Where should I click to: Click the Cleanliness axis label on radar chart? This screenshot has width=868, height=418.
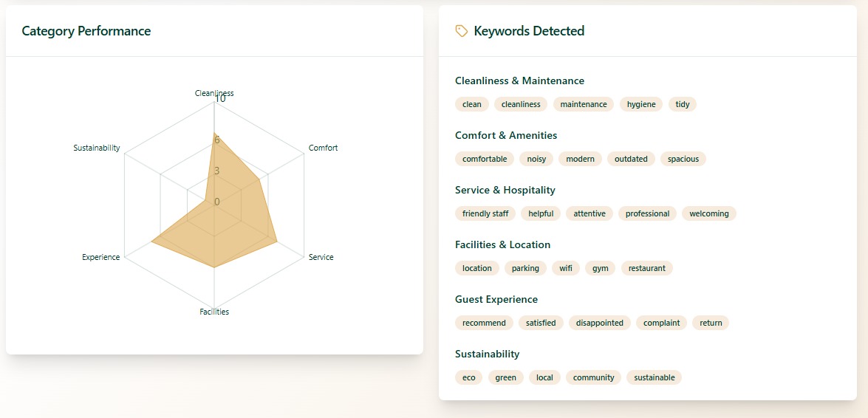click(214, 93)
